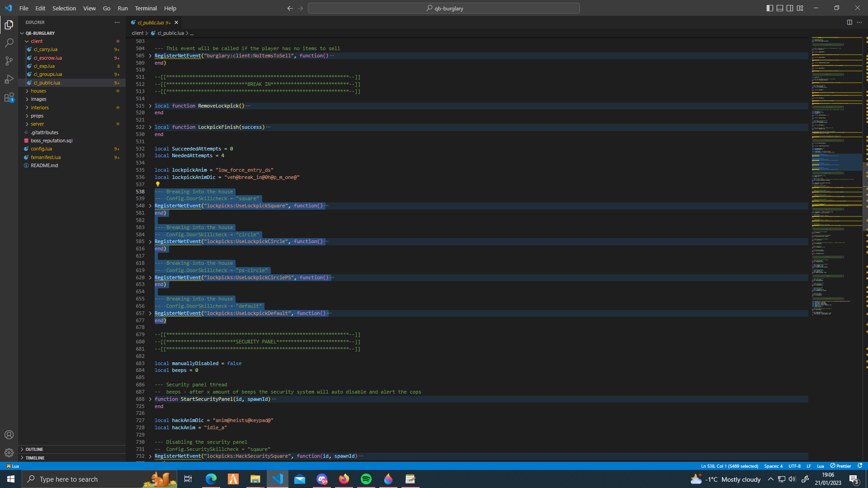Expand the houses folder

[38, 91]
